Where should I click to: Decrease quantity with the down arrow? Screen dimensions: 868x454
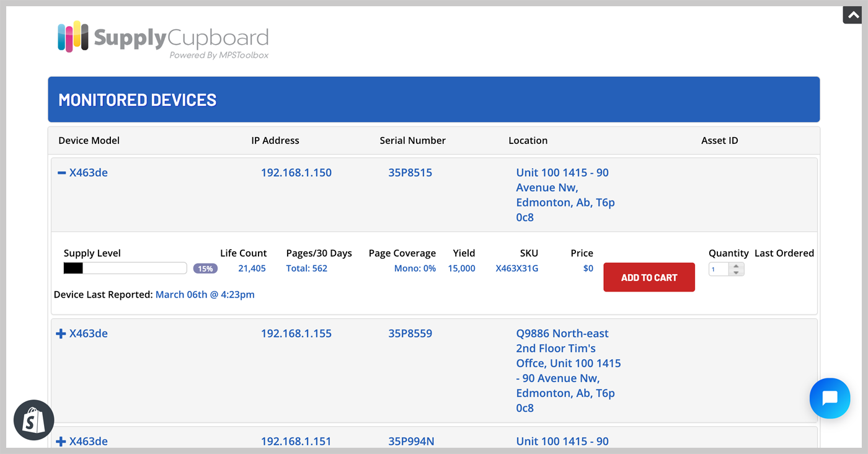736,272
